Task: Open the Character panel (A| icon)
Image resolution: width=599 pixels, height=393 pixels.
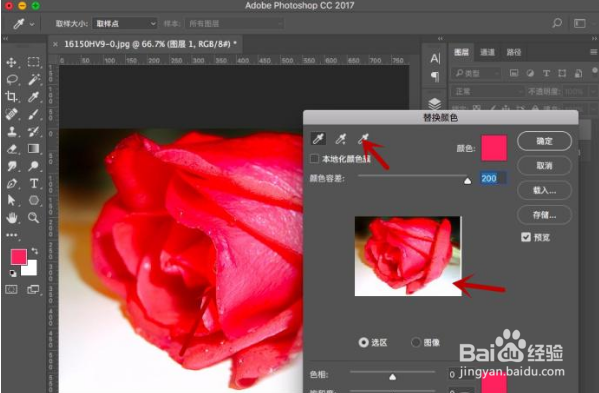Action: [435, 58]
